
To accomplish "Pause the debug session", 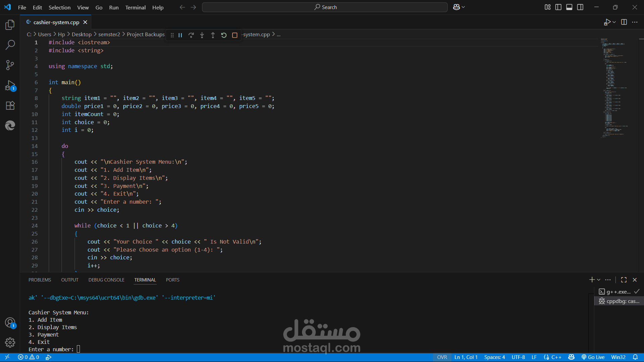I will [180, 35].
